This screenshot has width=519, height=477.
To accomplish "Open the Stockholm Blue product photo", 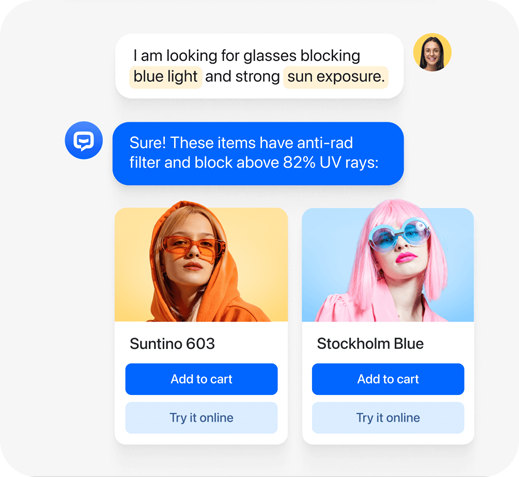I will (x=388, y=263).
